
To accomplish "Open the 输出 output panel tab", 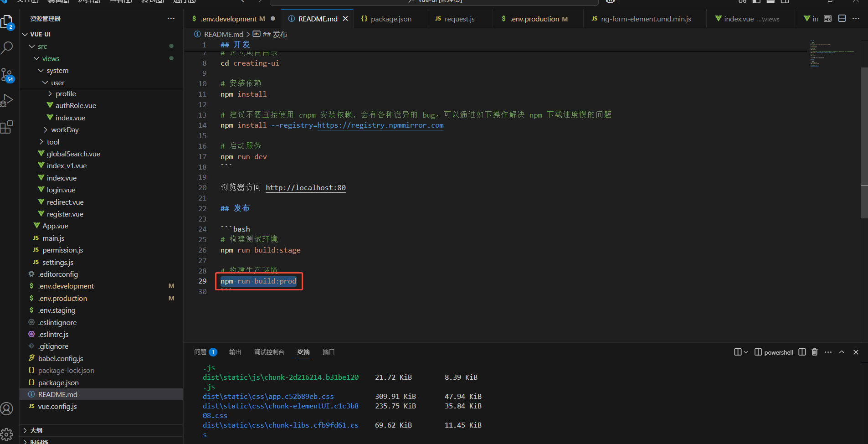I will (x=235, y=352).
